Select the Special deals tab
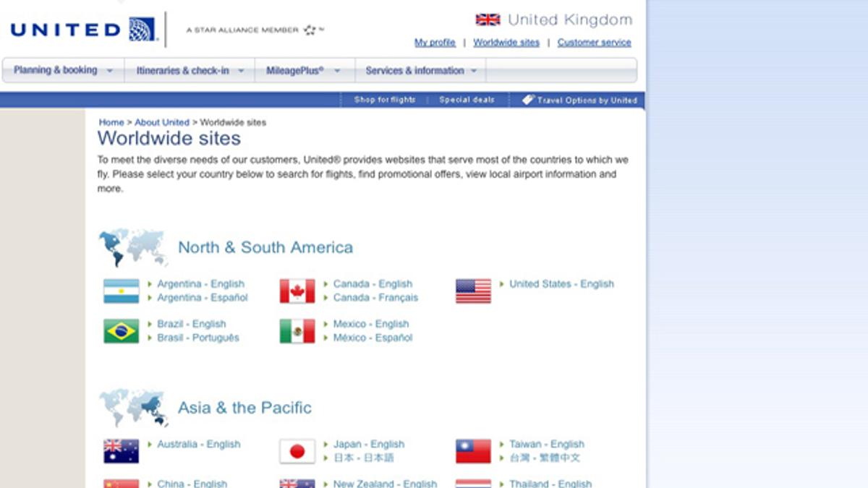868x488 pixels. [x=467, y=100]
